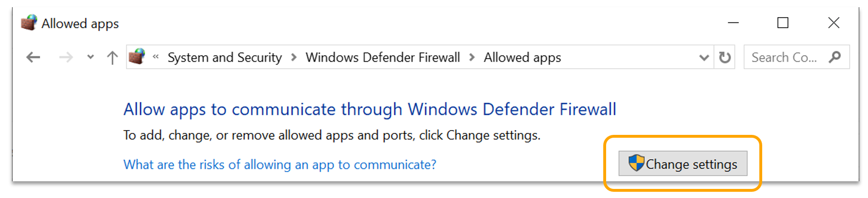
Task: Go back using the Back arrow
Action: tap(33, 57)
